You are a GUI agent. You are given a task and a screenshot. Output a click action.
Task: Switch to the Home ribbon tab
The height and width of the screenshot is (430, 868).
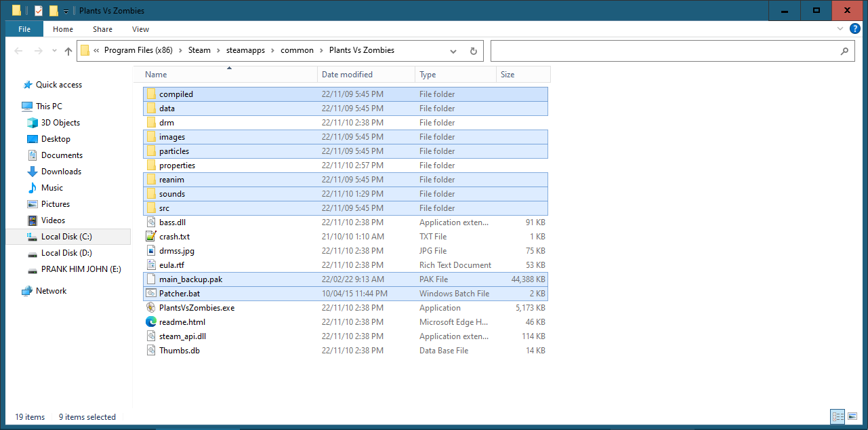(63, 29)
